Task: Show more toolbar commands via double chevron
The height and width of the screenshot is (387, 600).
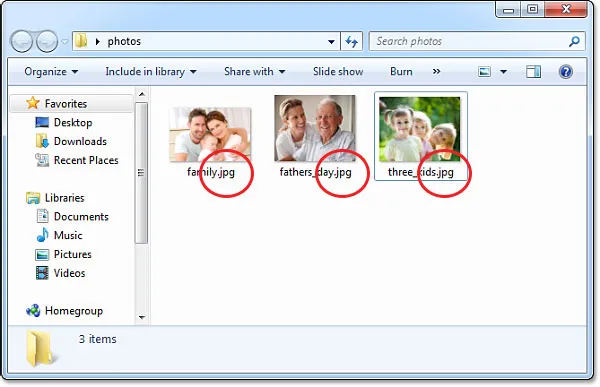Action: pyautogui.click(x=436, y=71)
